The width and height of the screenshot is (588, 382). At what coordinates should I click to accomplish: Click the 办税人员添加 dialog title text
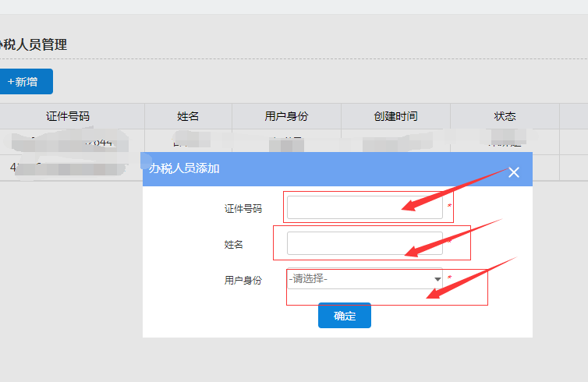(184, 168)
